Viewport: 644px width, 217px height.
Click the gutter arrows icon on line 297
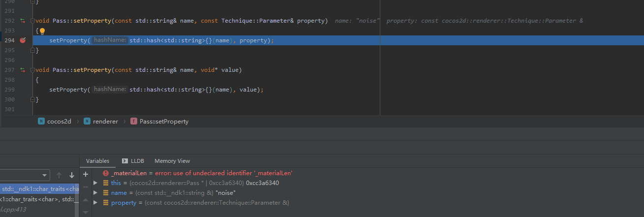click(x=22, y=70)
